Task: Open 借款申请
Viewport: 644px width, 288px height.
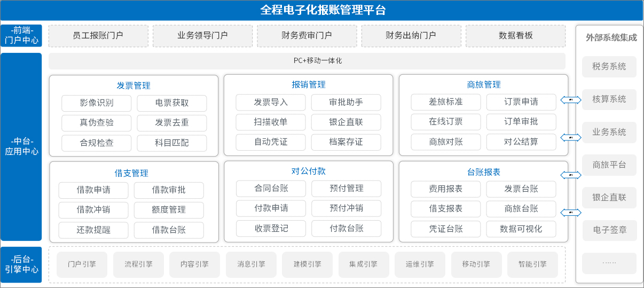Action: click(x=93, y=190)
